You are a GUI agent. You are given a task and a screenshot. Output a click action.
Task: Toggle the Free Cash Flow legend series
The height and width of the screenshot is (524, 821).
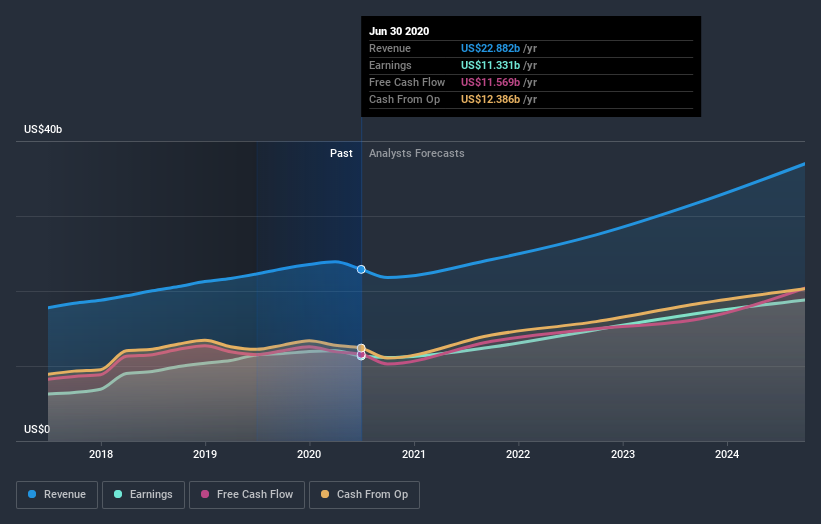tap(247, 495)
